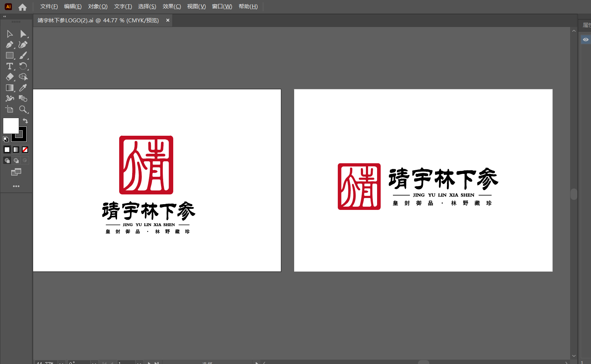Pick the Paintbrush tool
The image size is (591, 364).
(x=23, y=55)
